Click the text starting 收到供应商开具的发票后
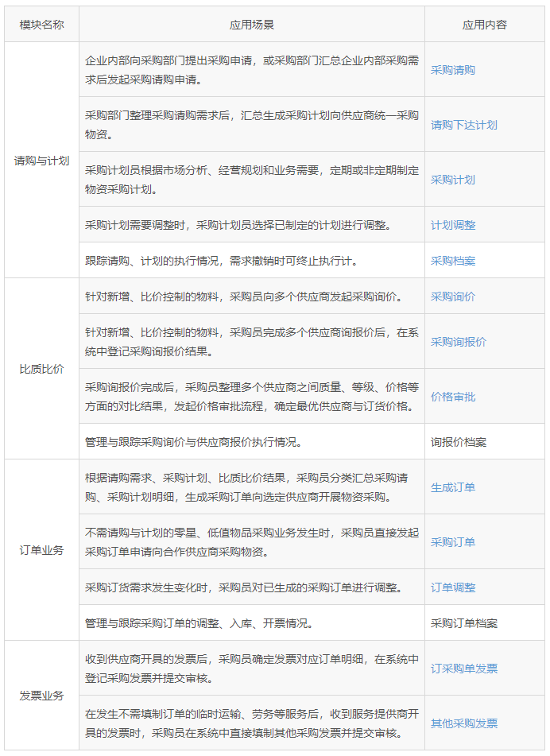The height and width of the screenshot is (756, 550). pos(252,669)
